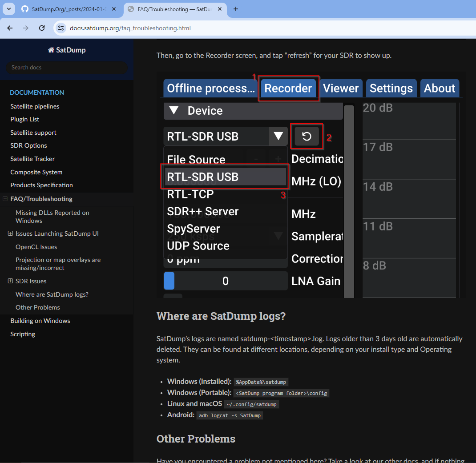Expand the Issues Launching SatDump UI subsection
The height and width of the screenshot is (463, 476).
[10, 234]
